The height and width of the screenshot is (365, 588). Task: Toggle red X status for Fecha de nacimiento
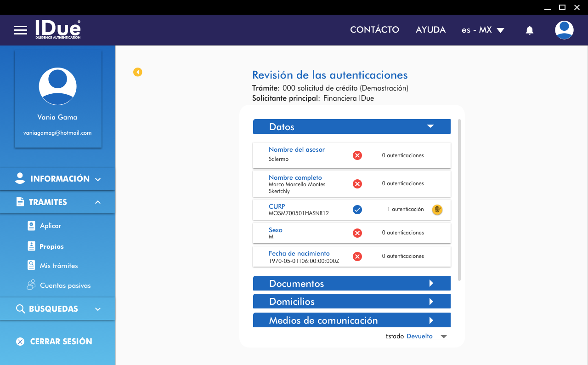click(357, 256)
